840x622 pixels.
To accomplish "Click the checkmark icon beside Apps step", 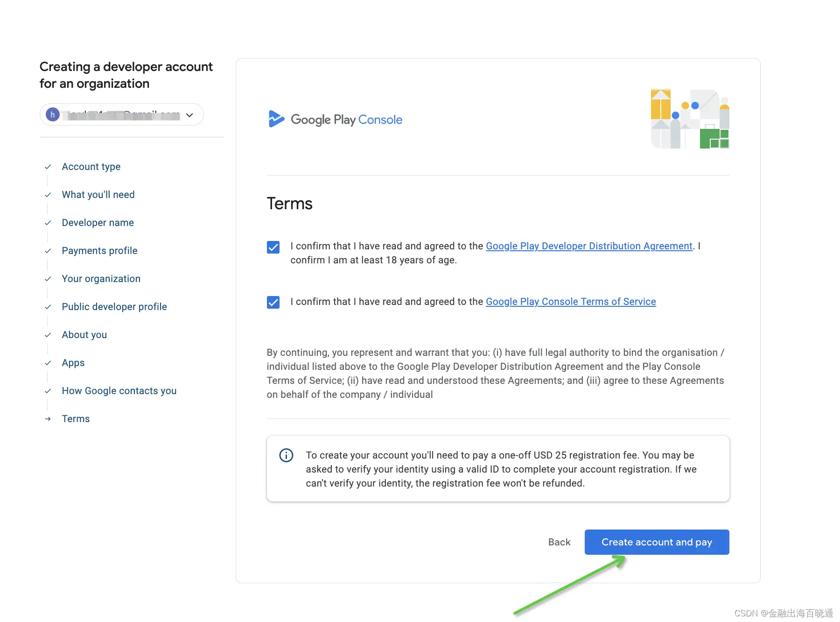I will (48, 363).
